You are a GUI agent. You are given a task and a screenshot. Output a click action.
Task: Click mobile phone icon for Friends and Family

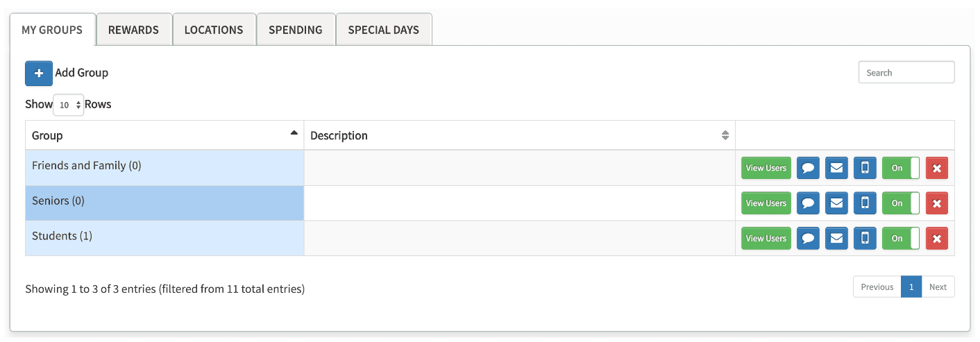(865, 168)
